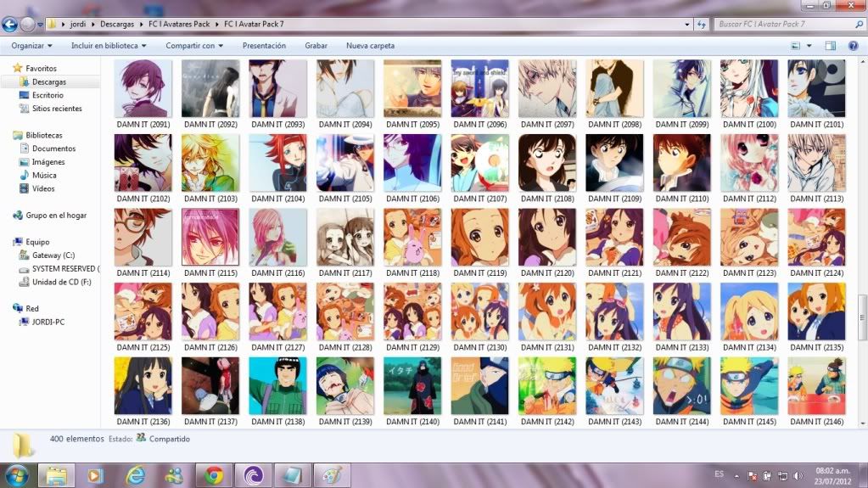The image size is (868, 488).
Task: Click Presentación in the toolbar
Action: [264, 46]
